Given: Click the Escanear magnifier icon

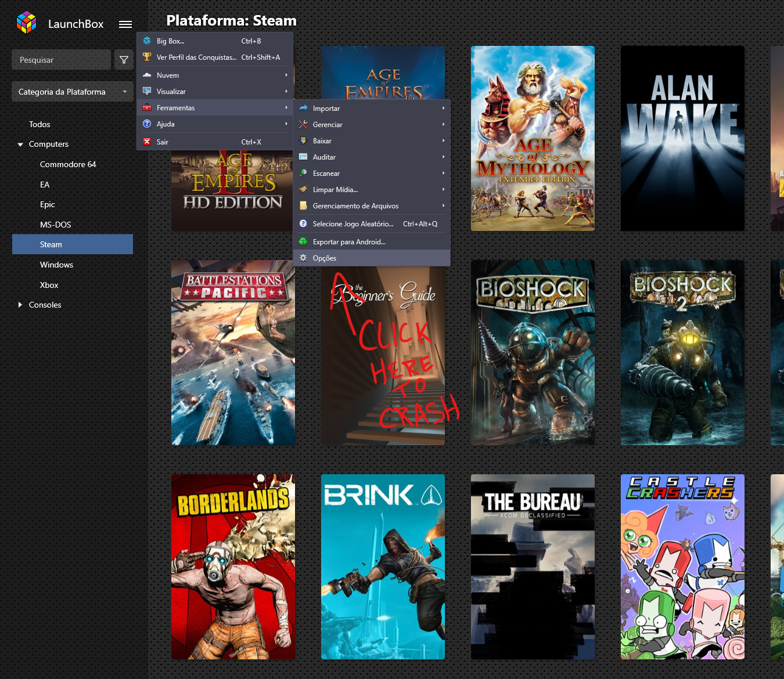Looking at the screenshot, I should (x=303, y=173).
